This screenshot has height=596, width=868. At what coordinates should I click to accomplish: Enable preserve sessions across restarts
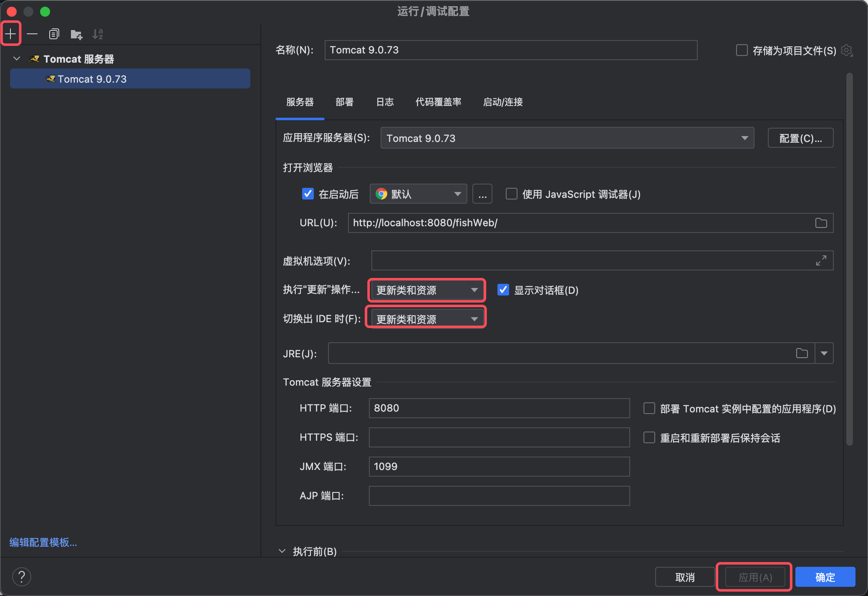tap(649, 437)
